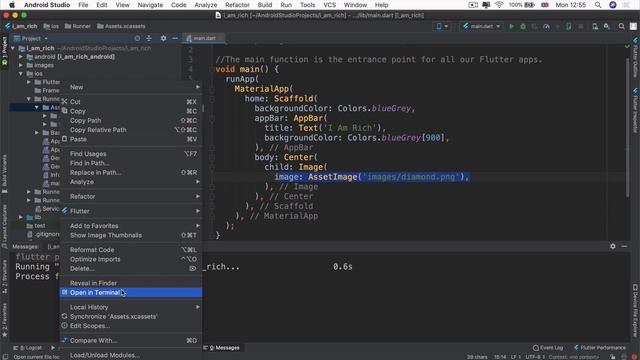Click the locate-in-project target icon
The width and height of the screenshot is (640, 360).
(x=137, y=38)
